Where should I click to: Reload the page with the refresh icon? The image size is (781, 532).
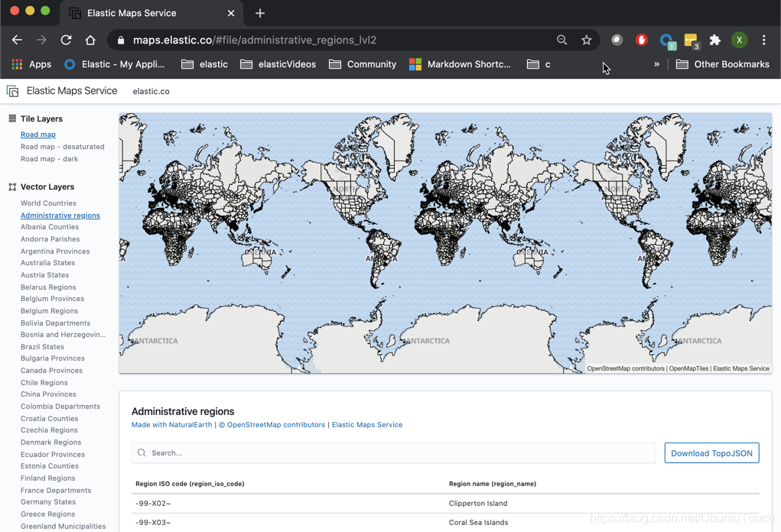point(66,40)
